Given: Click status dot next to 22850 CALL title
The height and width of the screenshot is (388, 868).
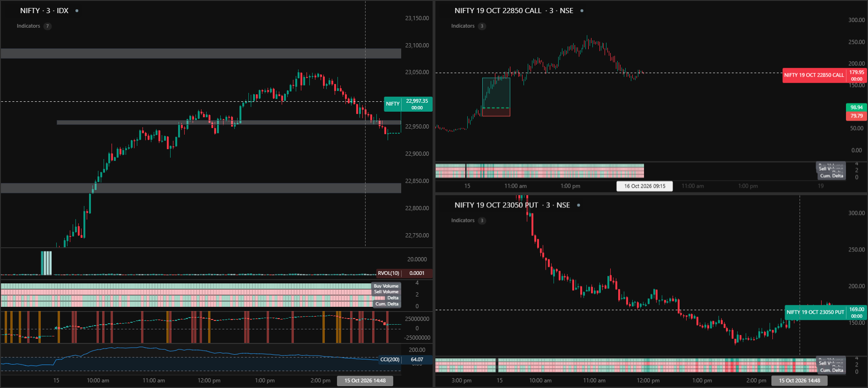Looking at the screenshot, I should click(582, 11).
